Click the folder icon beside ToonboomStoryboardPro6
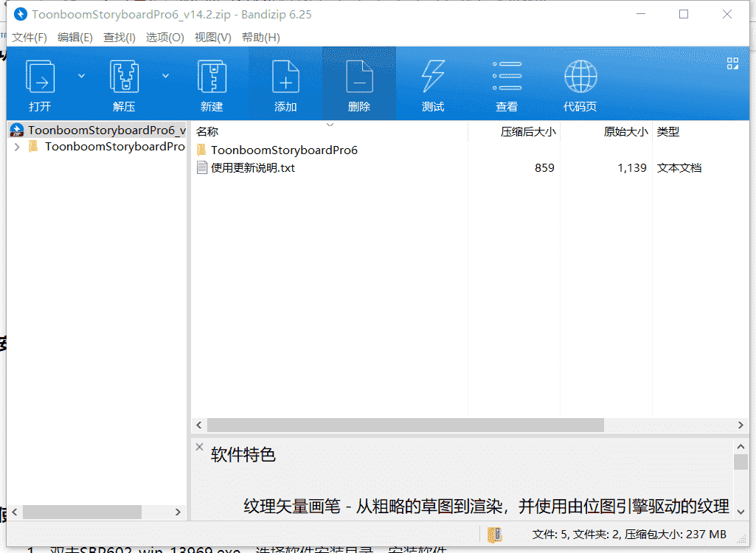Image resolution: width=756 pixels, height=553 pixels. click(201, 150)
